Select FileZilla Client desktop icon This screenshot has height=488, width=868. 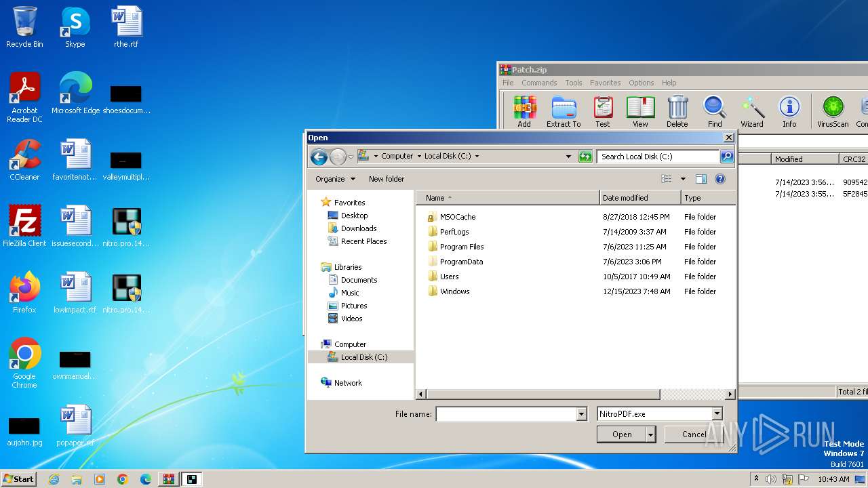pos(24,226)
